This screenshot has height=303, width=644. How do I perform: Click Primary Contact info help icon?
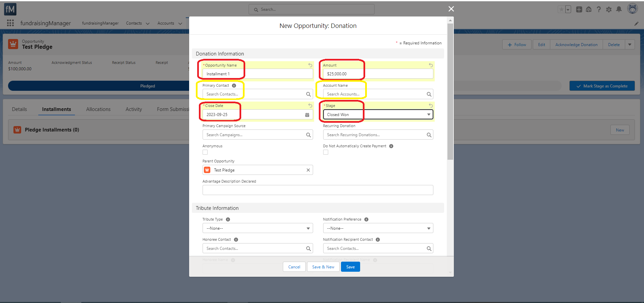click(234, 85)
